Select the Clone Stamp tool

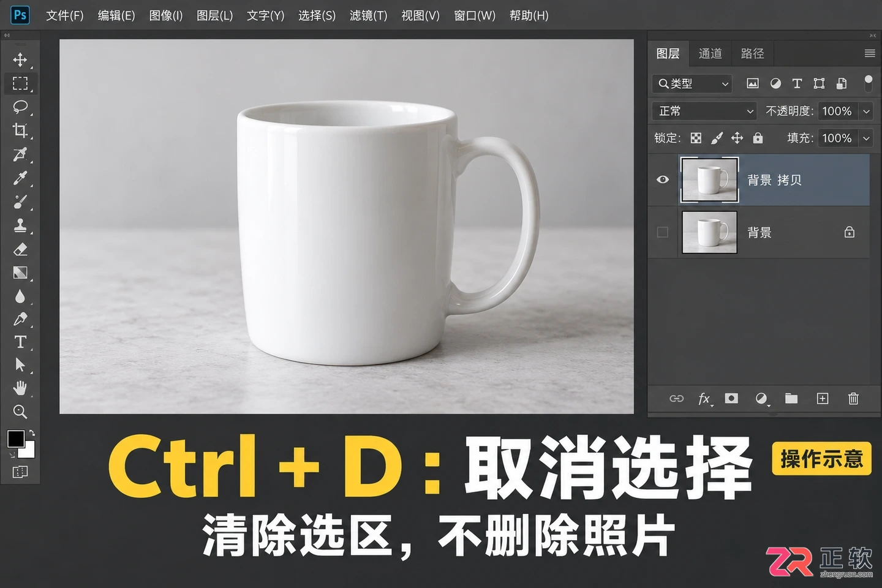tap(20, 225)
